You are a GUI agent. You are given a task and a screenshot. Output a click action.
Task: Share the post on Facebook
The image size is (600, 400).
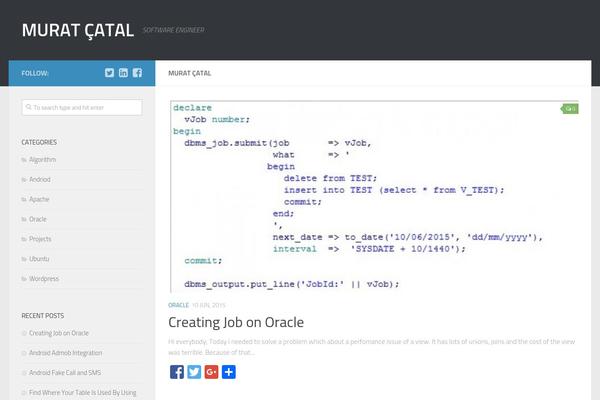click(177, 372)
